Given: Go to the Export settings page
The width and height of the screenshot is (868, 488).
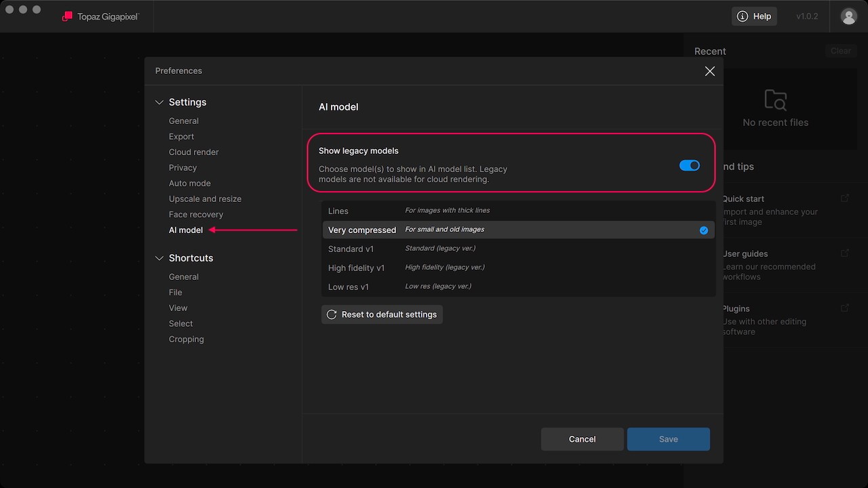Looking at the screenshot, I should [x=182, y=136].
